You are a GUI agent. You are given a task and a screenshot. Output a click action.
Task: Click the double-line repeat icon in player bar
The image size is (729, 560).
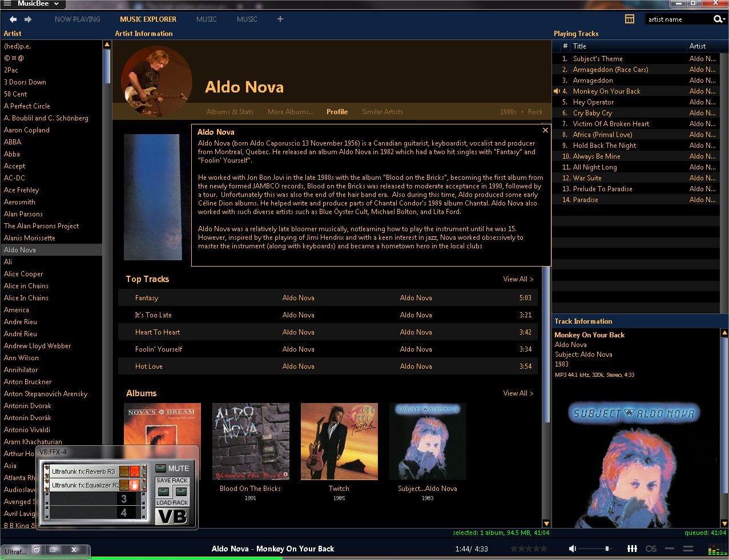(688, 549)
